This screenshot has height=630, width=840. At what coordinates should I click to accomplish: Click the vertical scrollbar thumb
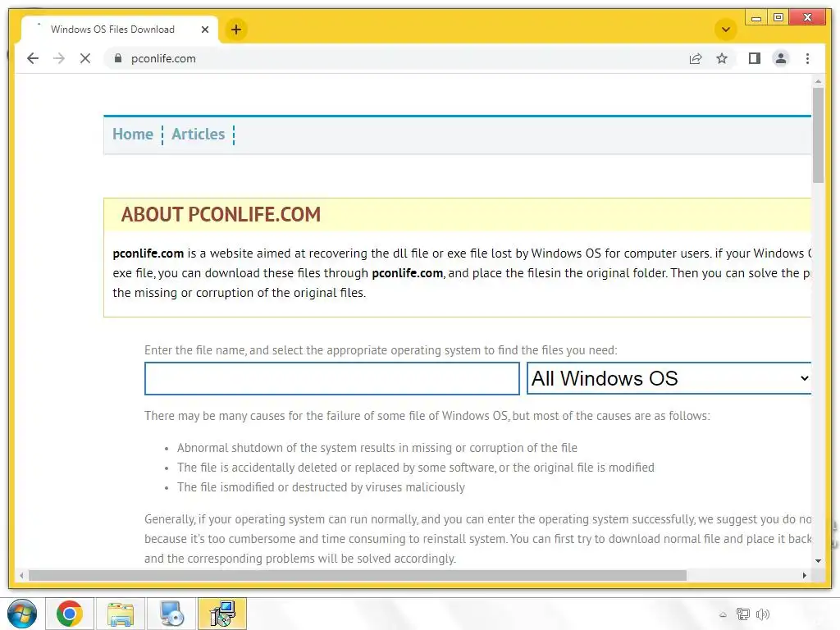point(818,135)
